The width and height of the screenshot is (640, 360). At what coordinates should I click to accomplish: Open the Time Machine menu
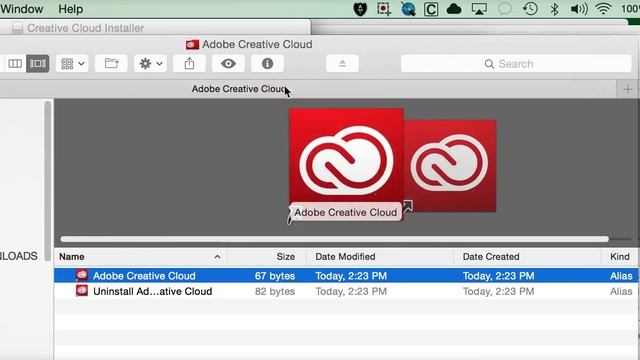(530, 9)
